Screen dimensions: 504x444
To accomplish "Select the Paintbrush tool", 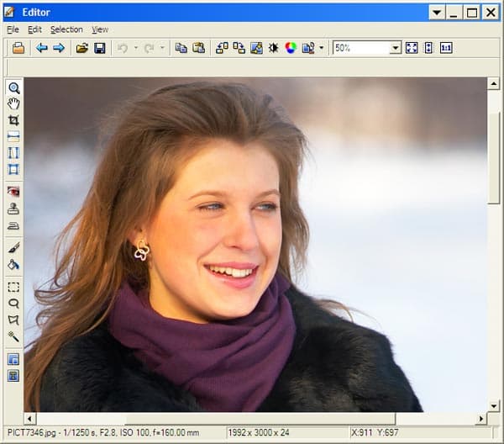I will pyautogui.click(x=13, y=247).
